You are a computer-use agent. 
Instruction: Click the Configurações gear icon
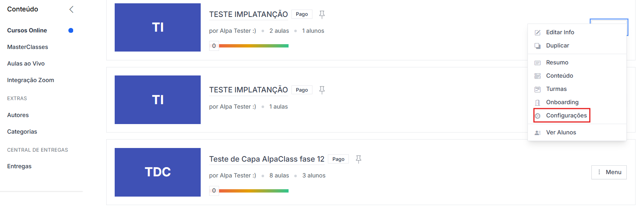[537, 116]
